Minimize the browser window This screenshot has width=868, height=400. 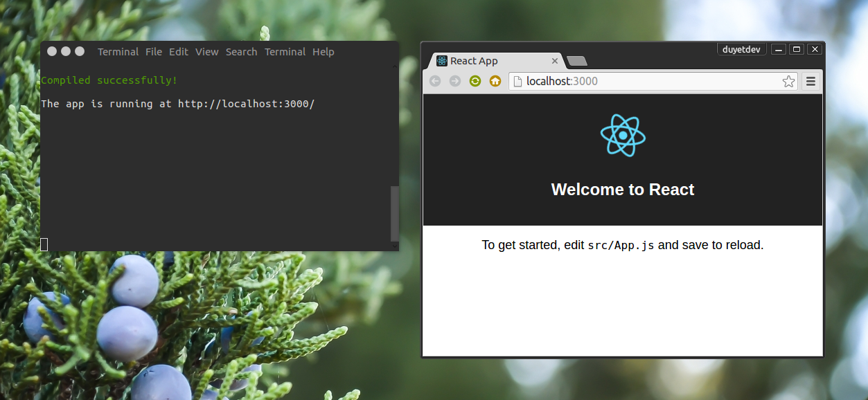pyautogui.click(x=779, y=49)
